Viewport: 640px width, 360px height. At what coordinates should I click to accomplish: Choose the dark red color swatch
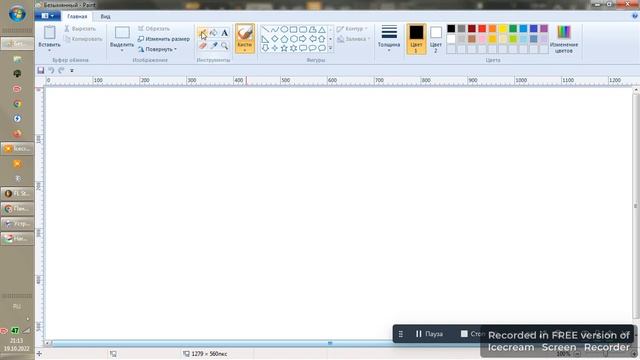tap(472, 28)
